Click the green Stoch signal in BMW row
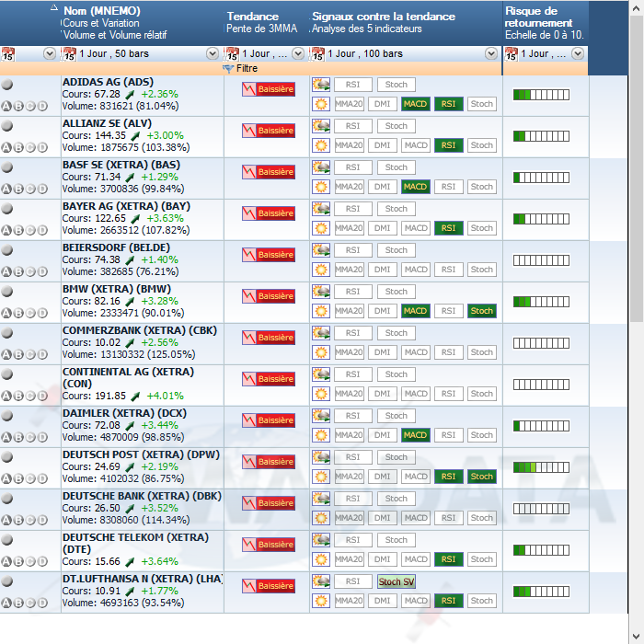The height and width of the screenshot is (644, 644). [482, 311]
